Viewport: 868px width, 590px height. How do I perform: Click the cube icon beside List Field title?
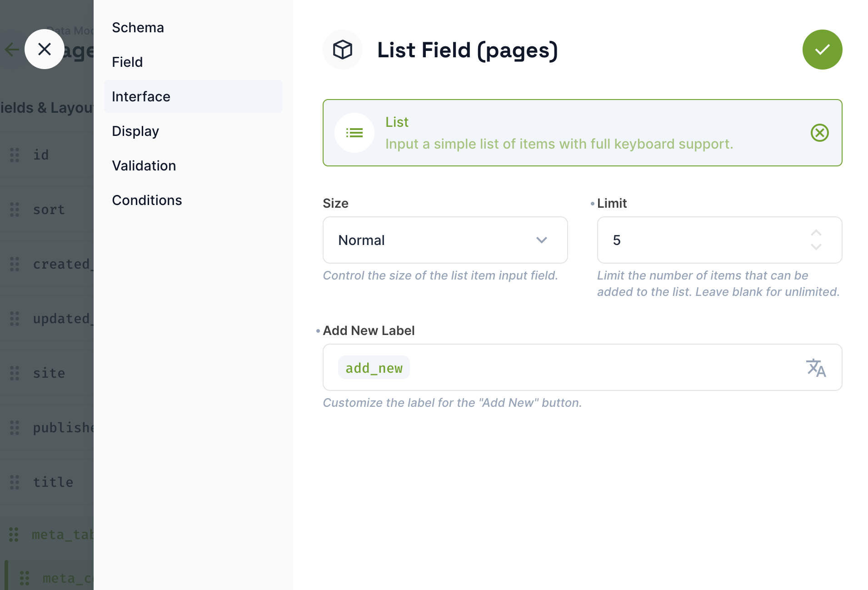coord(343,50)
